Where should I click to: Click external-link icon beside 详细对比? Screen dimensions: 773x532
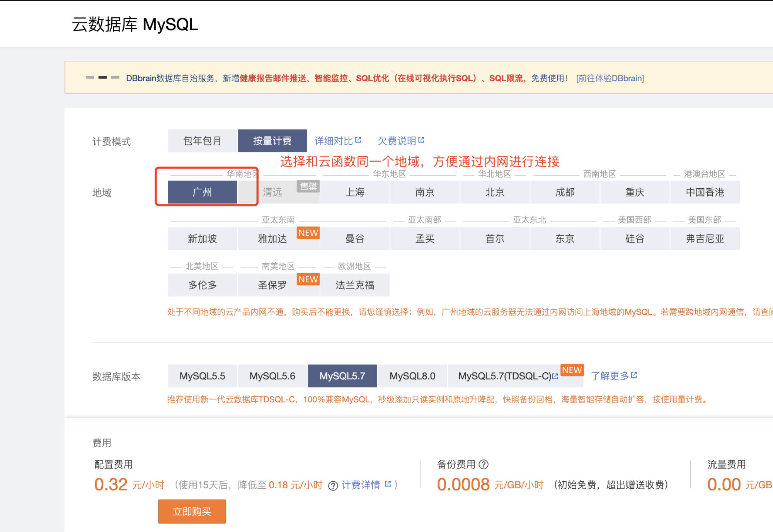tap(358, 140)
